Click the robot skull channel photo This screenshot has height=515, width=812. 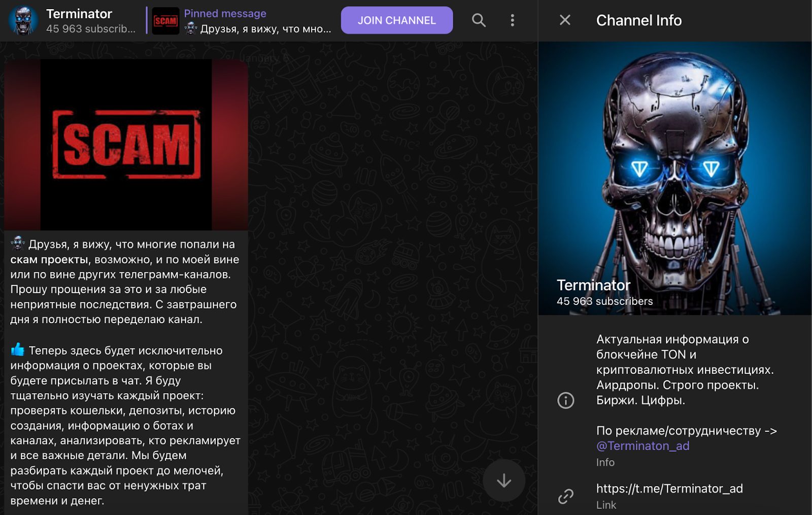(675, 178)
